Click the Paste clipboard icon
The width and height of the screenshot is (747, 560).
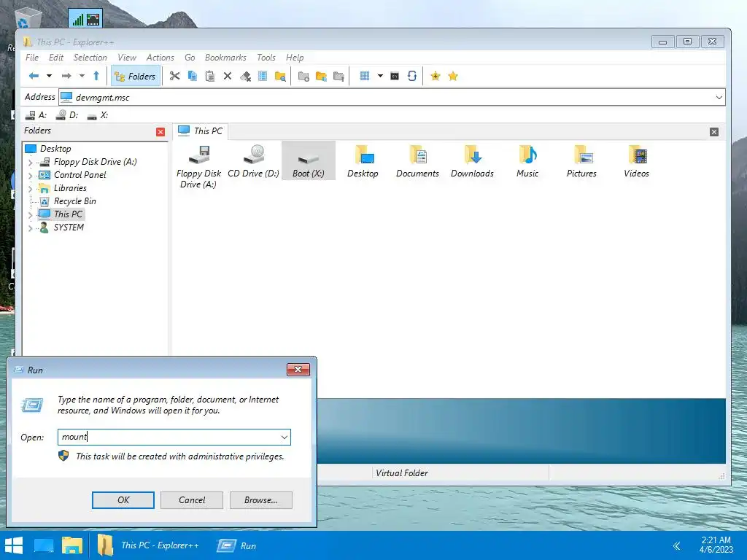pos(209,76)
